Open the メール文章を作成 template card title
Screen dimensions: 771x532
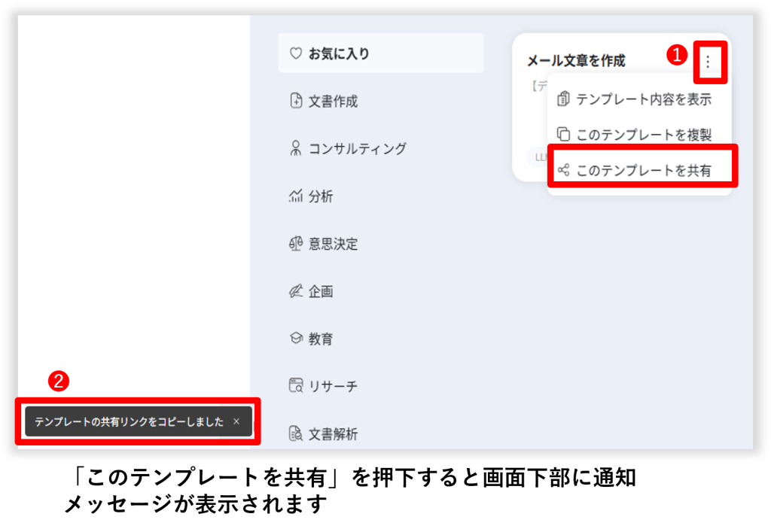tap(576, 61)
